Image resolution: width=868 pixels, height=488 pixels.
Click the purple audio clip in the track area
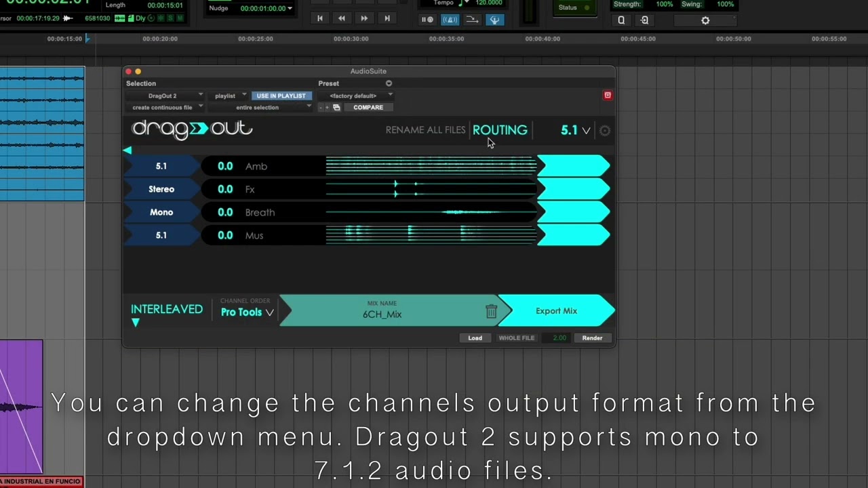[21, 407]
